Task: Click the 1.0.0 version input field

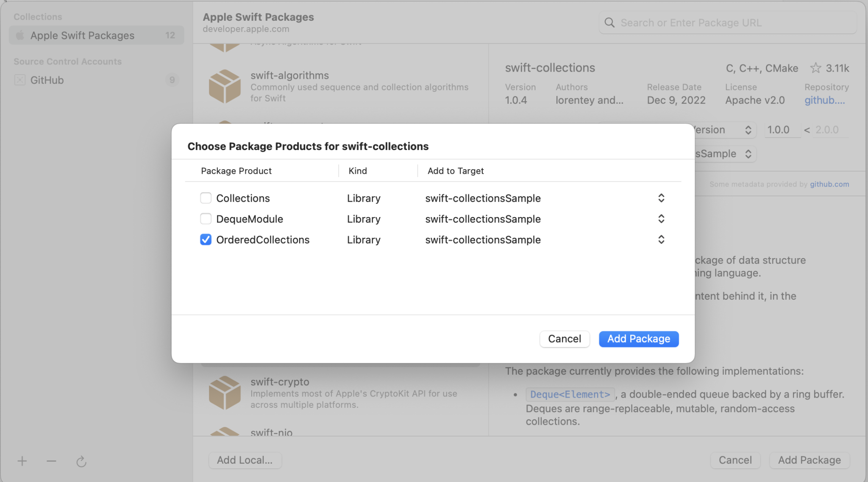Action: pyautogui.click(x=781, y=130)
